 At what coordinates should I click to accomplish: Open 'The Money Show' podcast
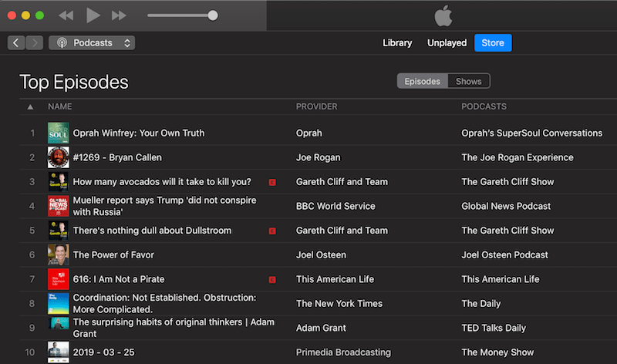coord(497,352)
